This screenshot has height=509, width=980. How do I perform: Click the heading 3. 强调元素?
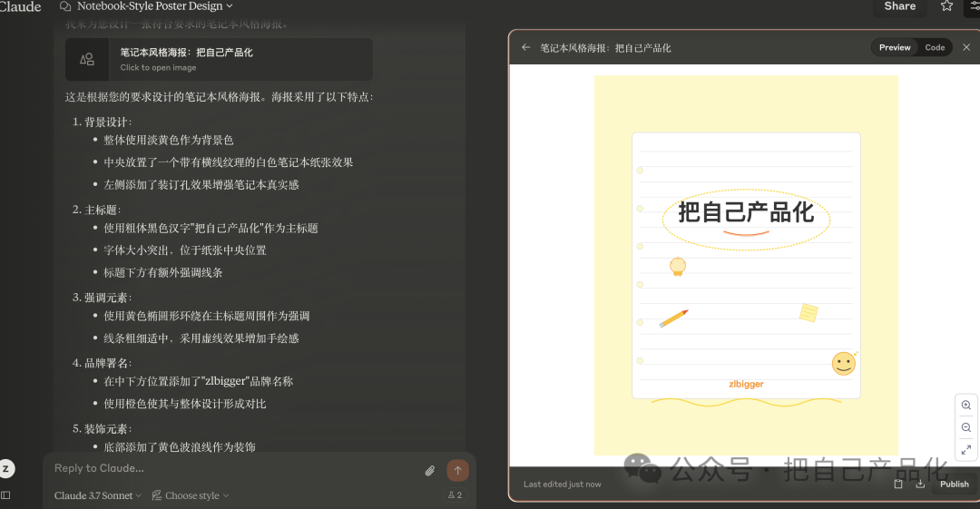pos(102,298)
